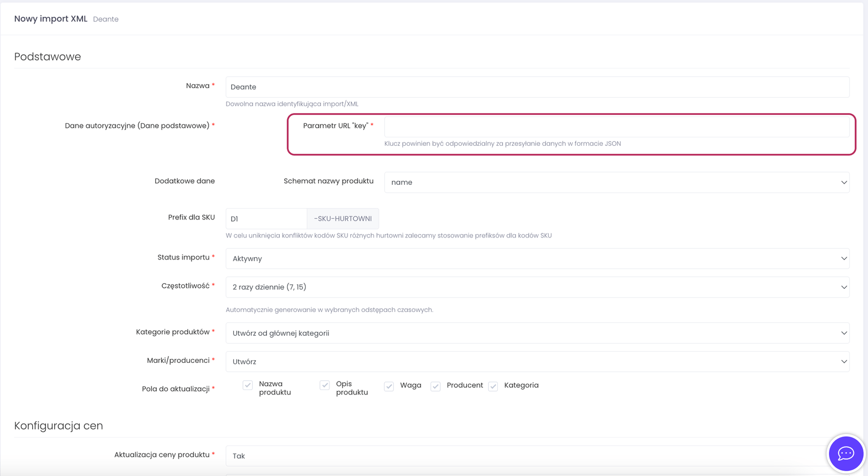Toggle the Kategoria checkbox

(493, 386)
